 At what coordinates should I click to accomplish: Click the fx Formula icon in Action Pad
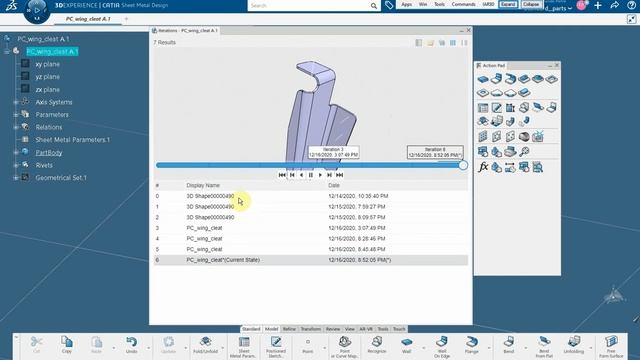pos(483,167)
